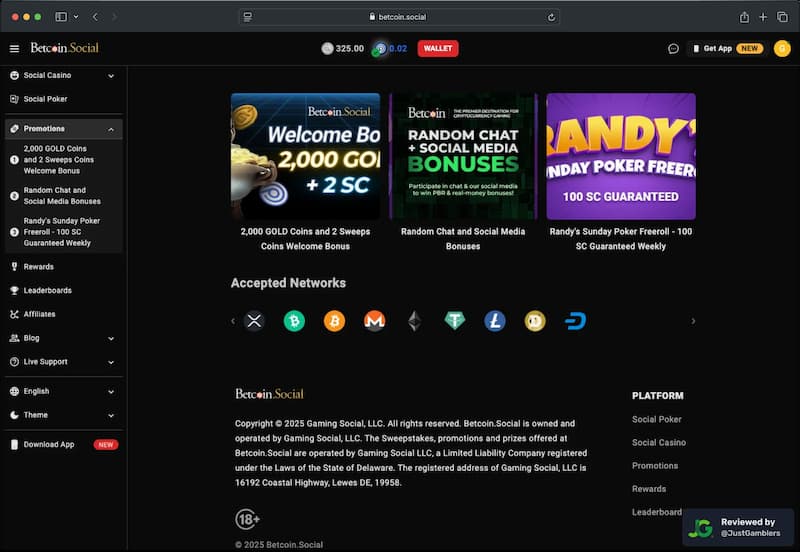
Task: Select the XRP network icon
Action: click(254, 321)
